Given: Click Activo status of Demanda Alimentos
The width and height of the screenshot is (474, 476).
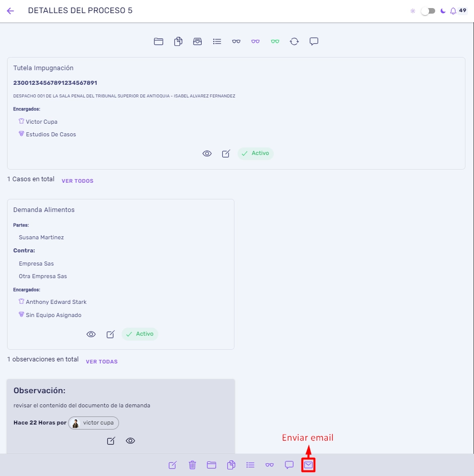Looking at the screenshot, I should click(140, 334).
